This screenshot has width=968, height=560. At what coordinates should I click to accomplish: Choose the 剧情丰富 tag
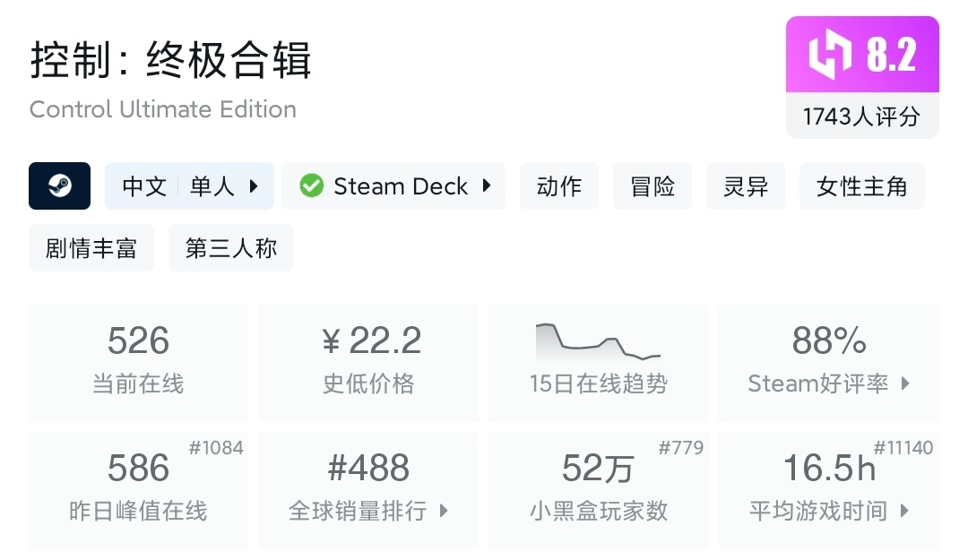(x=91, y=248)
